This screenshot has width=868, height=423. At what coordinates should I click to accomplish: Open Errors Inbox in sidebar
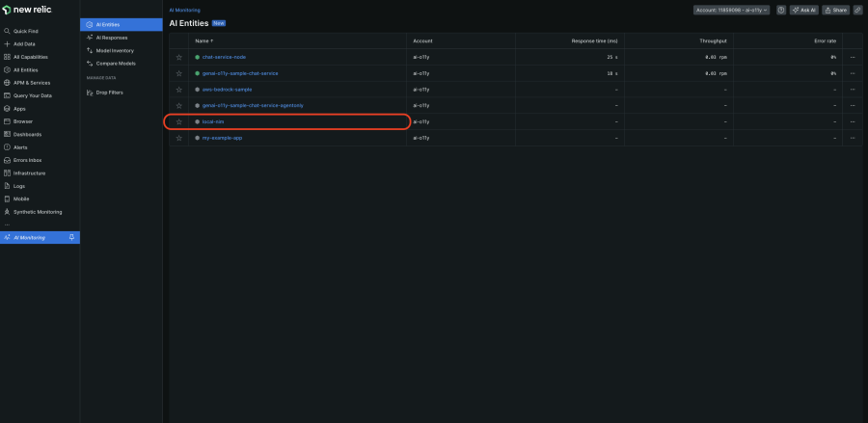pos(27,160)
